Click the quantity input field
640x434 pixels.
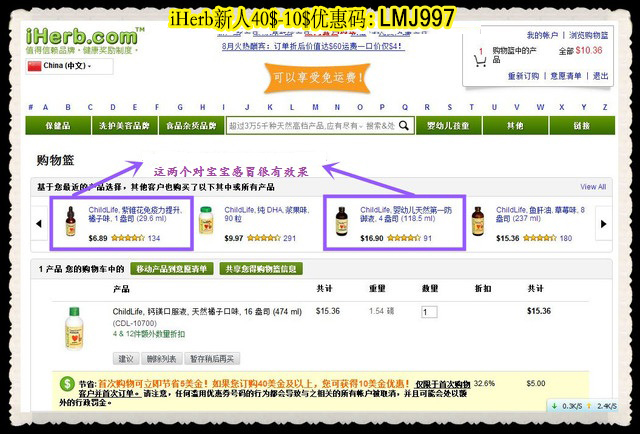(x=430, y=312)
